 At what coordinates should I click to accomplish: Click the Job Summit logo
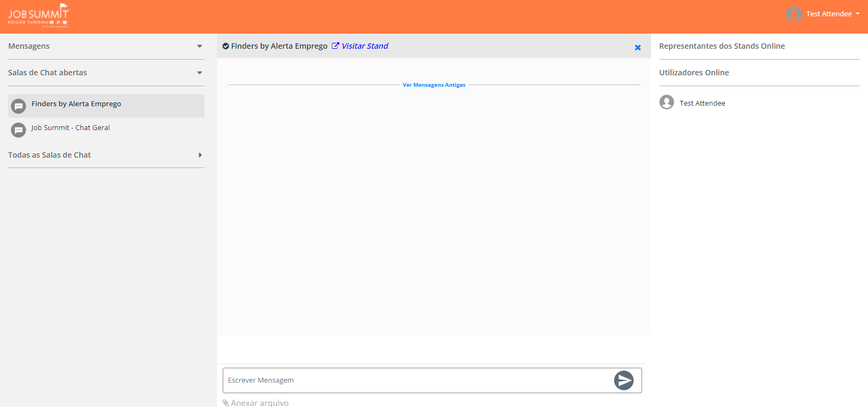click(39, 15)
